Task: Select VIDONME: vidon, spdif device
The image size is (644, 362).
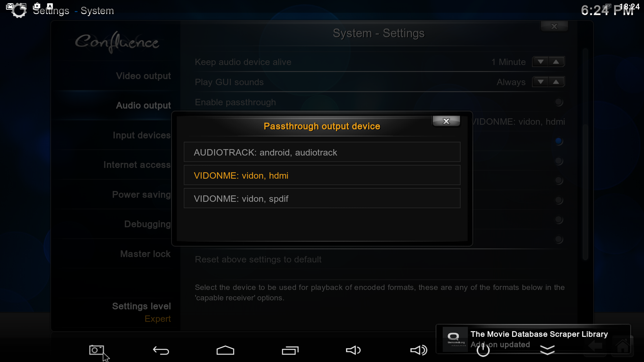Action: (322, 198)
